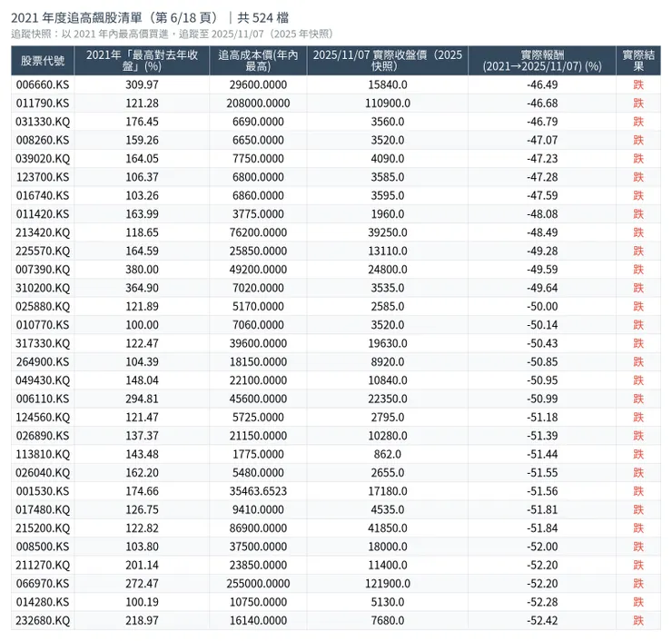
Task: Click stock code 066970.KS
Action: point(43,584)
